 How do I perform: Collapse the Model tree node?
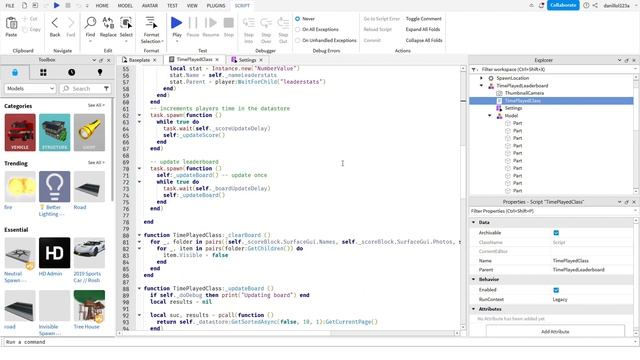[x=490, y=116]
